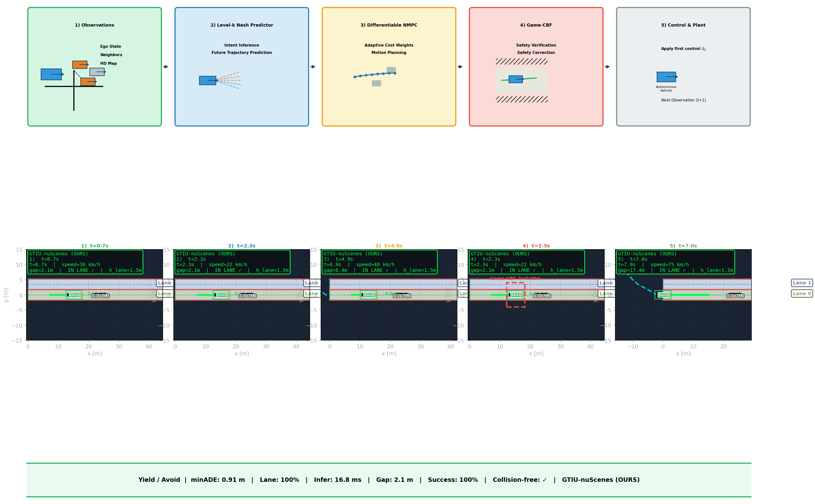Click the "HD Map" label
Viewport: 815px width, 504px height.
(x=109, y=63)
